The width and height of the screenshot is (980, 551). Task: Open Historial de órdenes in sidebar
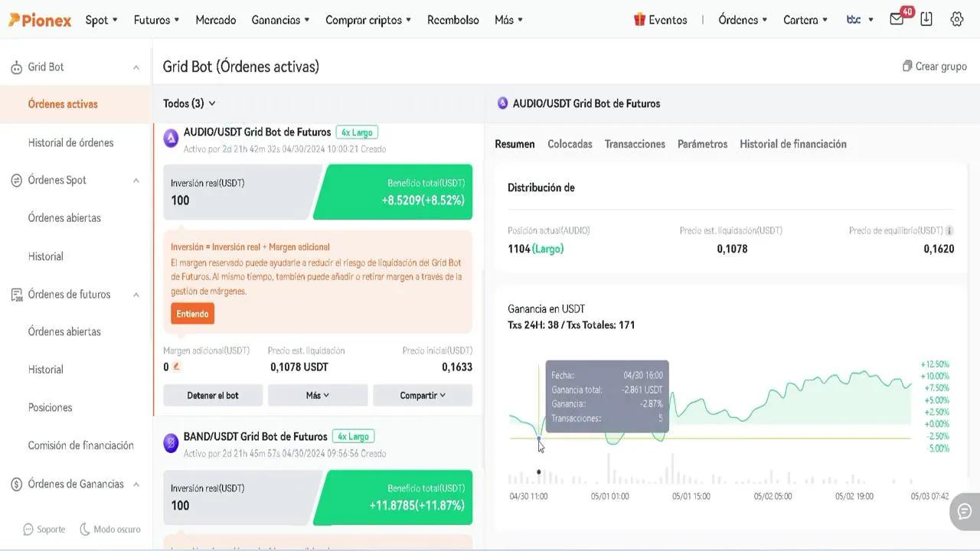tap(70, 142)
